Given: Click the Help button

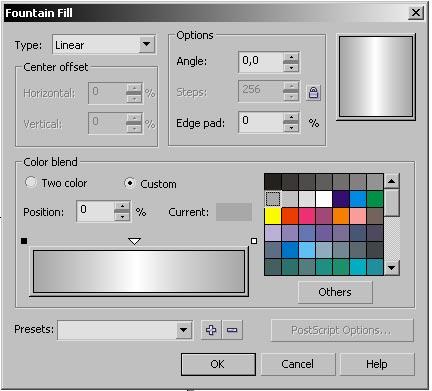Looking at the screenshot, I should point(377,364).
